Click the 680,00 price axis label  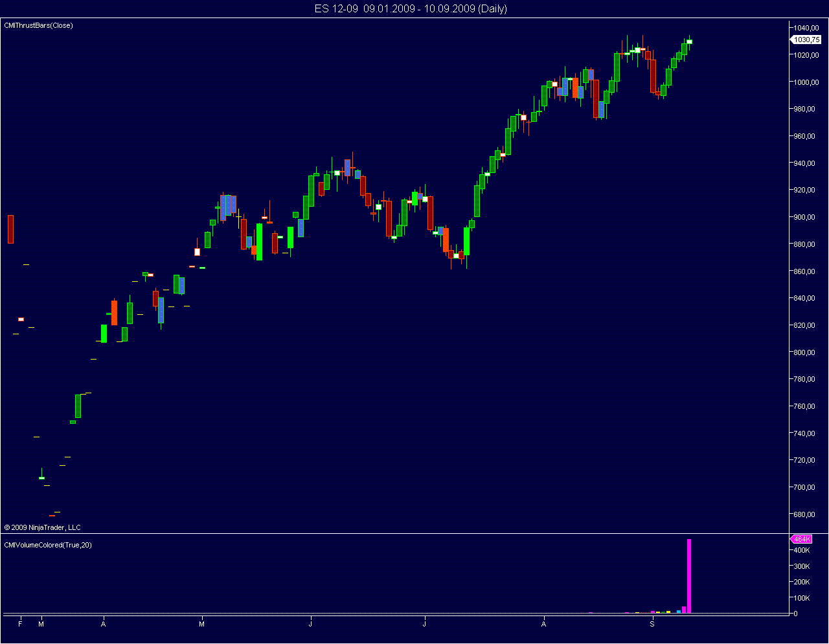tap(805, 514)
